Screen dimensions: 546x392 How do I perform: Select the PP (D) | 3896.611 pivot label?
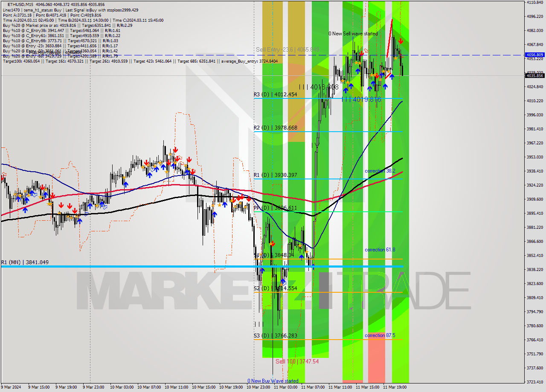(275, 208)
